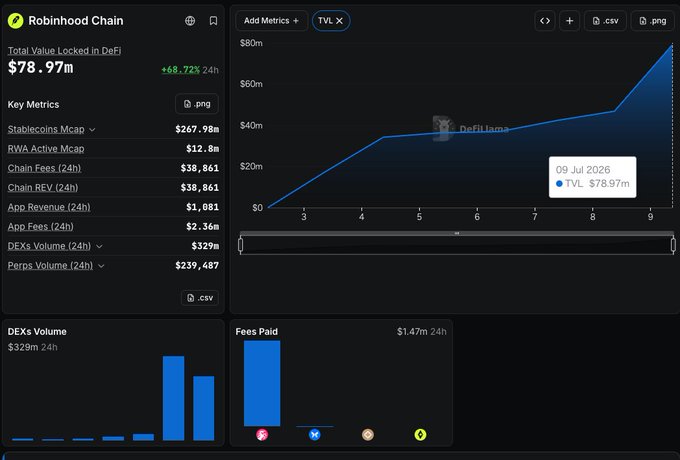Export the TVL chart as .csv
This screenshot has height=460, width=680.
(605, 20)
